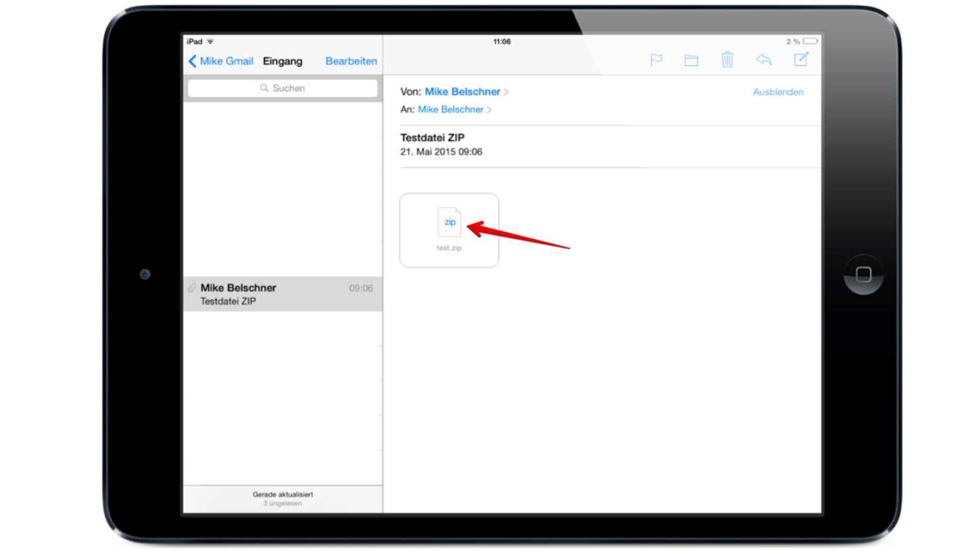Flag this email with the flag icon

coord(656,59)
